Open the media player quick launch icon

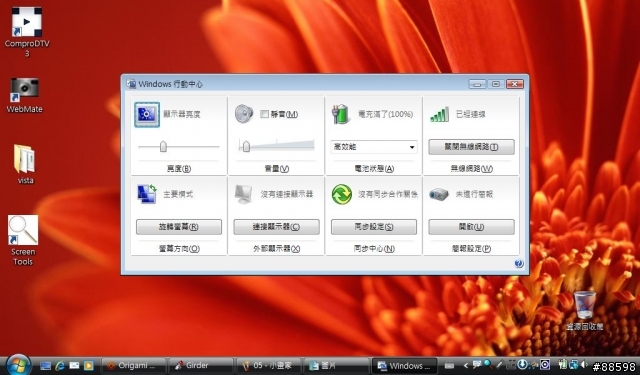[89, 366]
